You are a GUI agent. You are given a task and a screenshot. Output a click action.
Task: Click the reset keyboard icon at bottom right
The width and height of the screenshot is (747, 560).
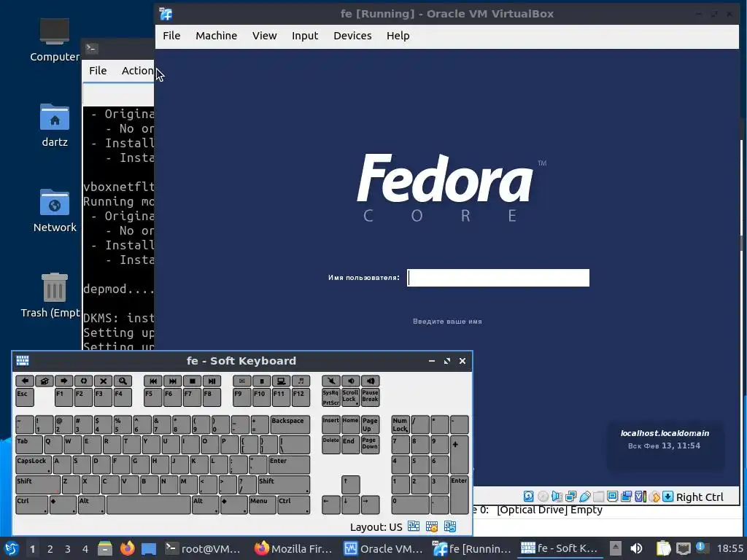(x=449, y=526)
